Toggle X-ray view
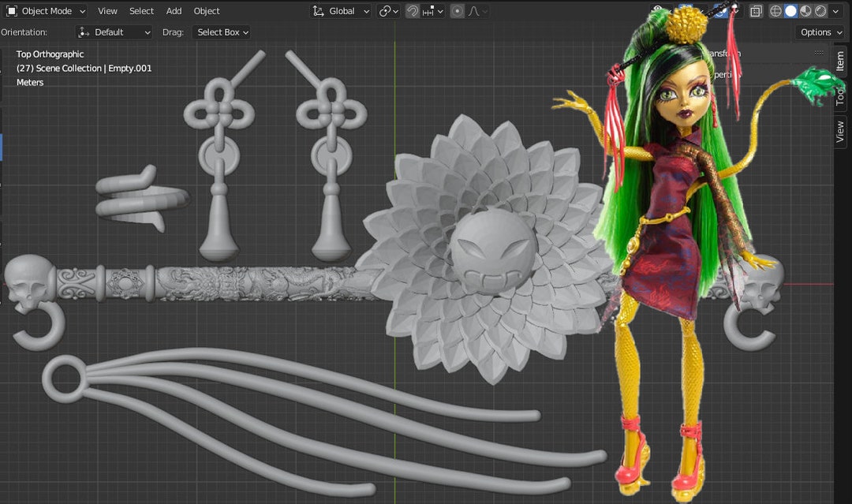The height and width of the screenshot is (504, 852). (x=756, y=11)
